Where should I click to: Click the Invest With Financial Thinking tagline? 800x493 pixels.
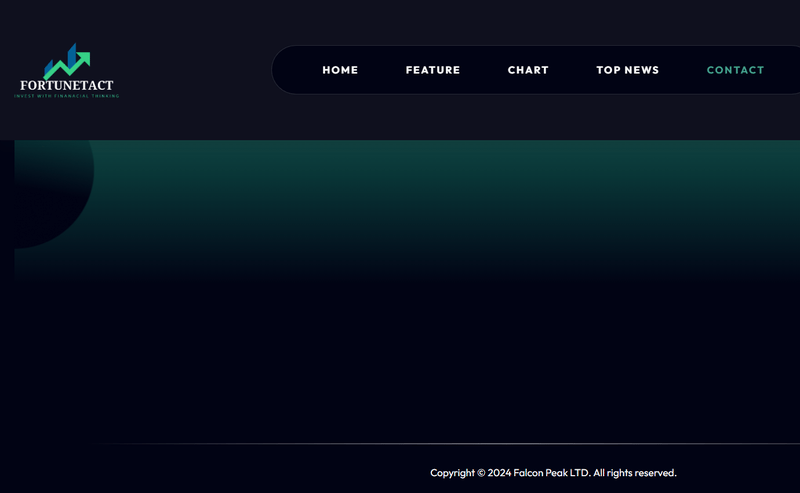[67, 96]
